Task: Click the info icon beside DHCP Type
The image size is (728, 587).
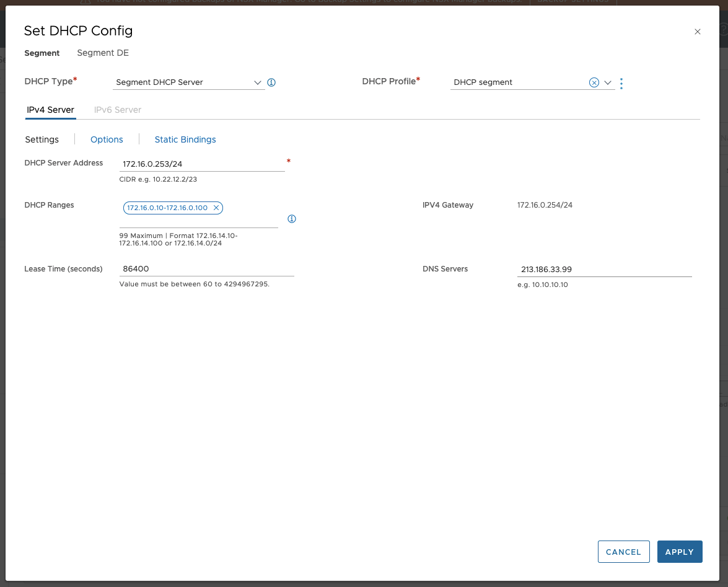Action: pos(271,82)
